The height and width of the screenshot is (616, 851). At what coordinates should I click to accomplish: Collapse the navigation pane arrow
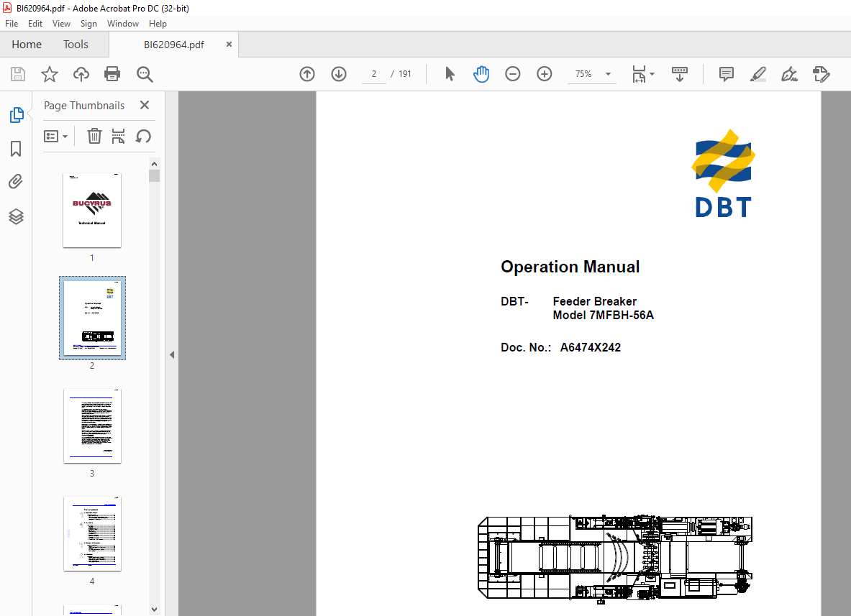[172, 354]
